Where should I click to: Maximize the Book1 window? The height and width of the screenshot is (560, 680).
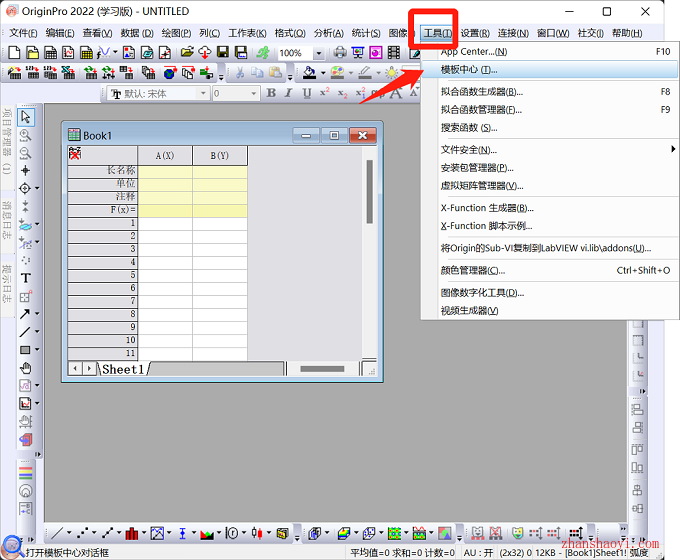pyautogui.click(x=334, y=135)
